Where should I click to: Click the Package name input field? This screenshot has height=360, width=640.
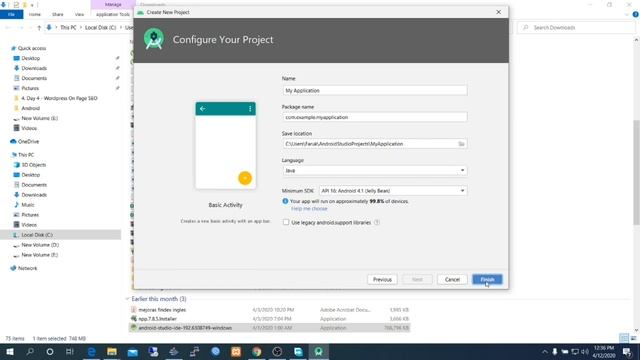tap(375, 117)
